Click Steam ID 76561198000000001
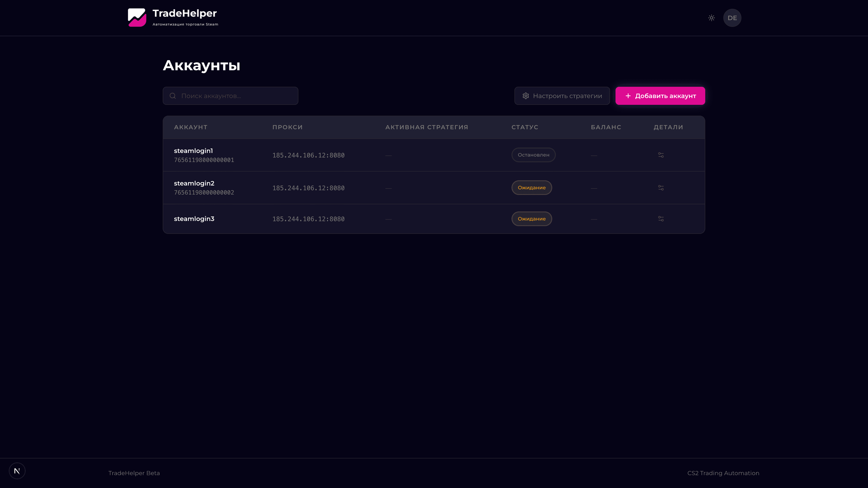868x488 pixels. 204,160
